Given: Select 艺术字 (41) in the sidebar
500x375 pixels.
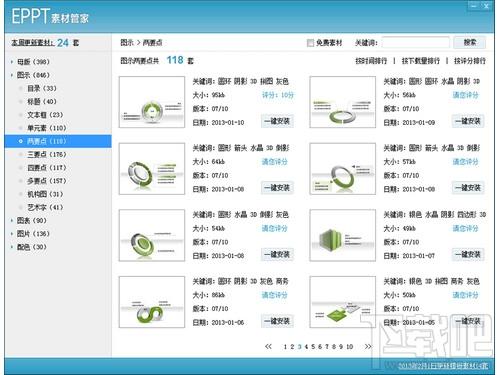Looking at the screenshot, I should pyautogui.click(x=45, y=207).
